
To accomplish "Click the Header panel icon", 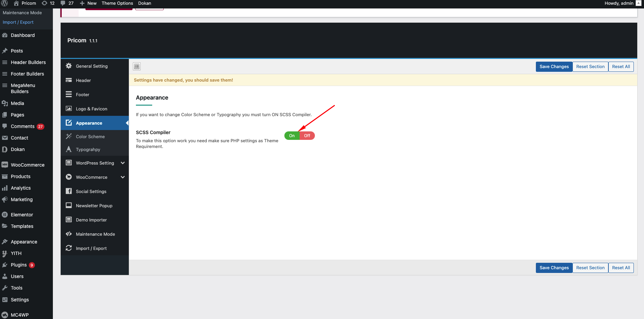I will coord(69,80).
